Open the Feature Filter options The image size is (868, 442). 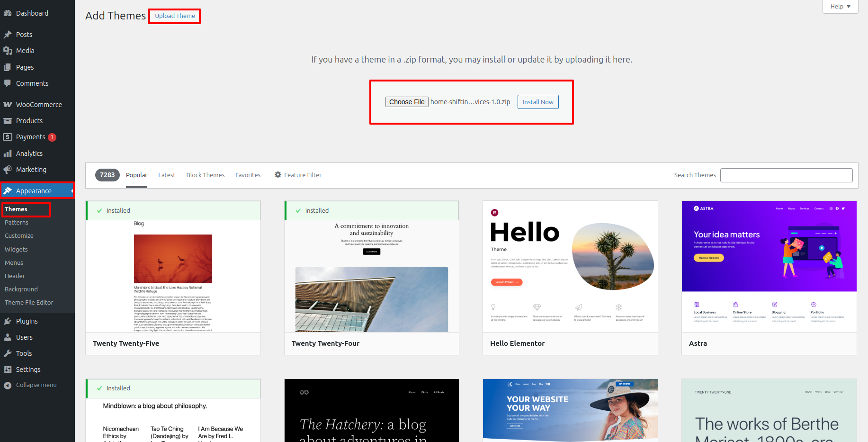(298, 175)
